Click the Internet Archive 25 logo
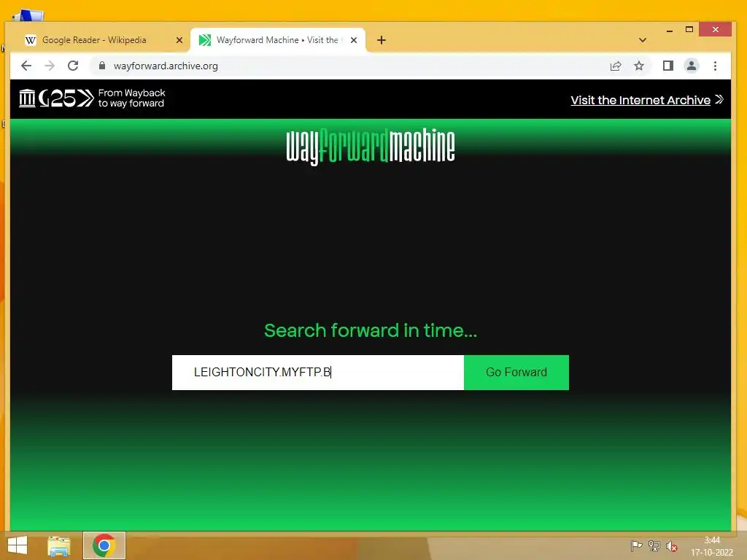Screen dimensions: 747x560 tap(56, 98)
